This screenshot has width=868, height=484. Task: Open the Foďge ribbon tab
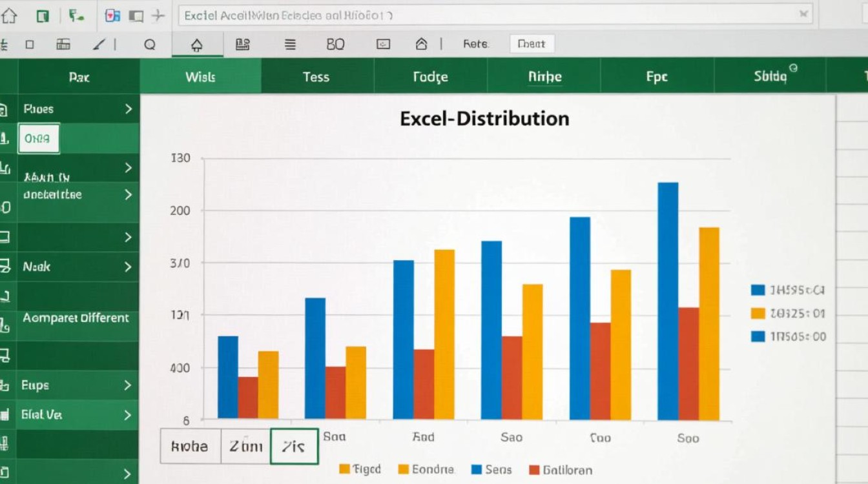pyautogui.click(x=430, y=77)
